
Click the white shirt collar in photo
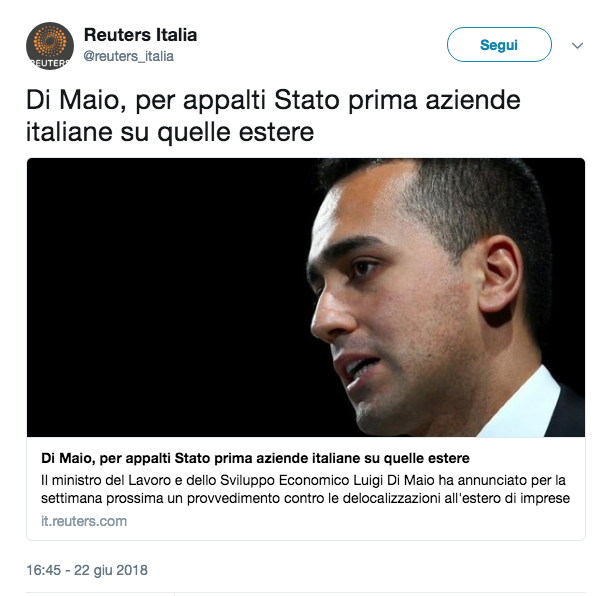[525, 406]
